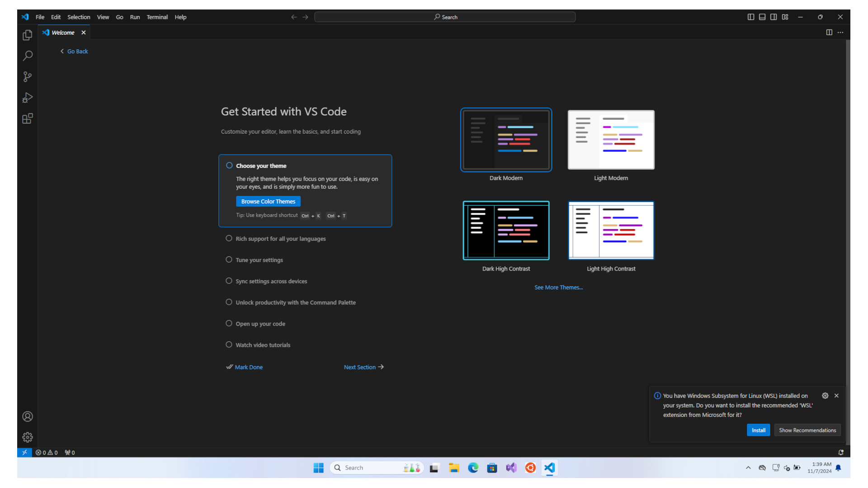This screenshot has height=488, width=868.
Task: Open the remote connection icon in status bar
Action: (24, 452)
